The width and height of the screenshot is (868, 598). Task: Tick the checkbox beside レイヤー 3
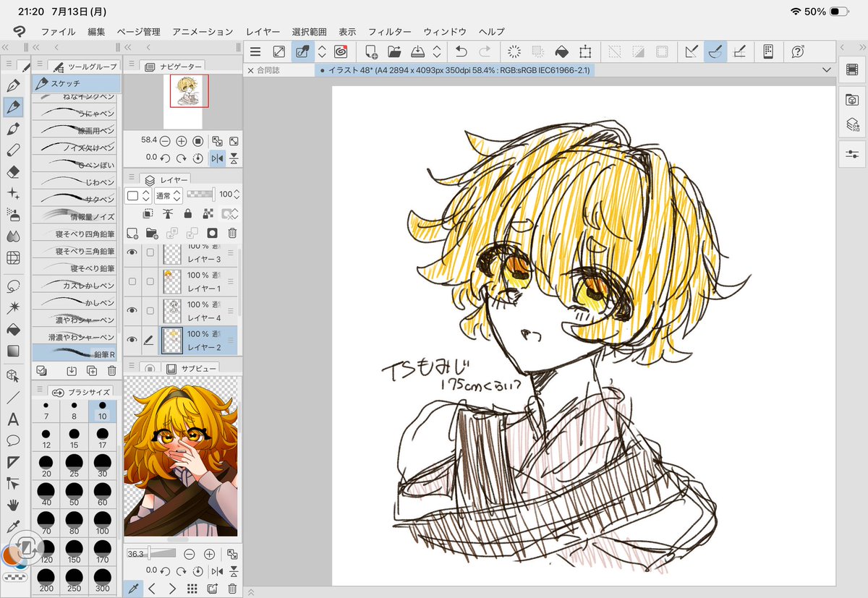point(150,252)
